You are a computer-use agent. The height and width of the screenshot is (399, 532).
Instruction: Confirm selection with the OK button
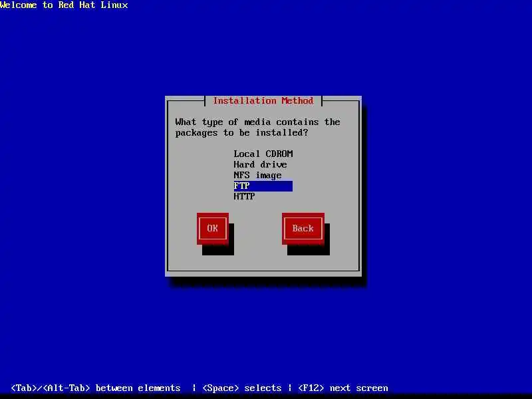click(x=212, y=228)
